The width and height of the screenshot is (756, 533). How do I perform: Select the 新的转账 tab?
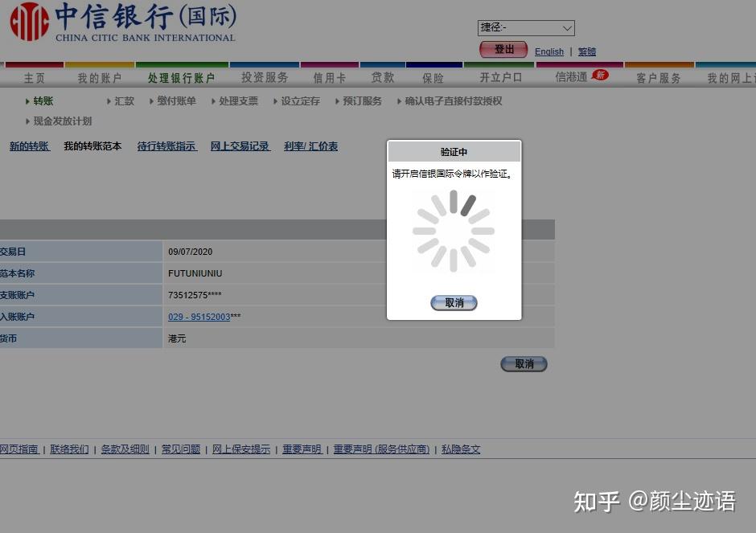tap(29, 146)
